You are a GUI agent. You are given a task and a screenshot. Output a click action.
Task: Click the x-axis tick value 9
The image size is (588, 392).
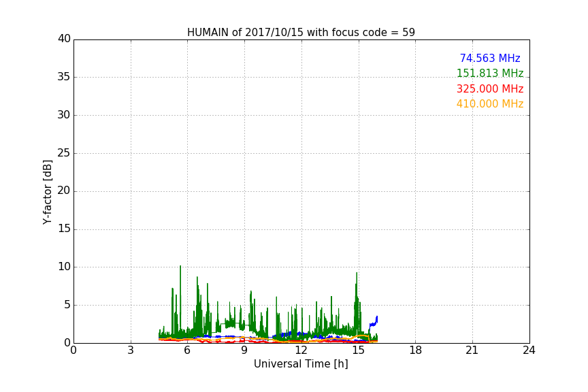pos(244,350)
